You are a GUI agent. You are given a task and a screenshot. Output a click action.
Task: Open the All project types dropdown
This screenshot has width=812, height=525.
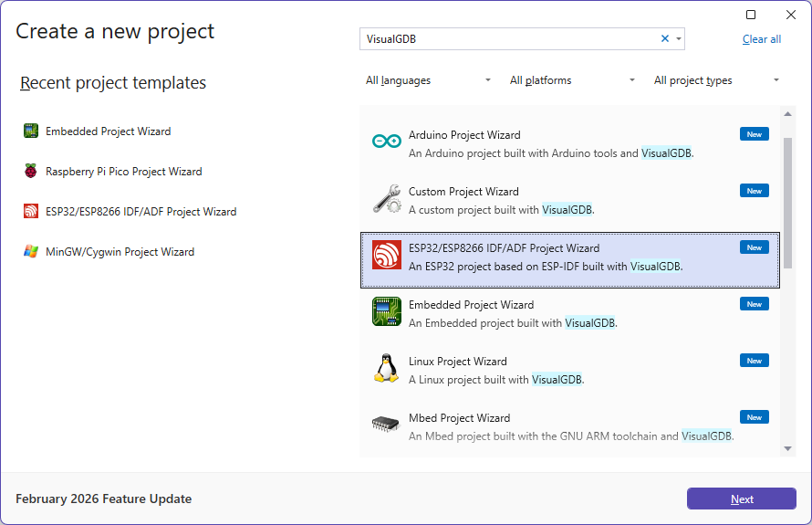coord(716,80)
